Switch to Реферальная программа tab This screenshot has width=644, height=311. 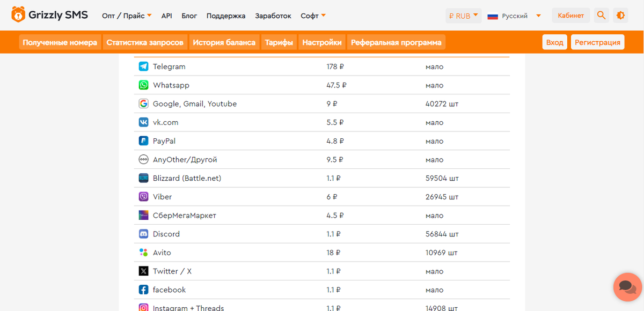tap(396, 42)
